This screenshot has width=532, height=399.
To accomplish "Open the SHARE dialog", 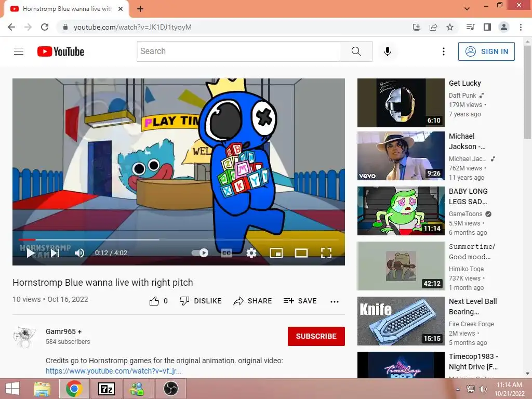I will click(x=253, y=301).
